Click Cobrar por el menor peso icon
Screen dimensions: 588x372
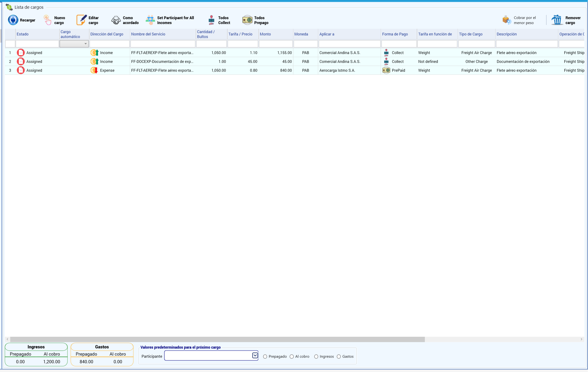coord(507,20)
